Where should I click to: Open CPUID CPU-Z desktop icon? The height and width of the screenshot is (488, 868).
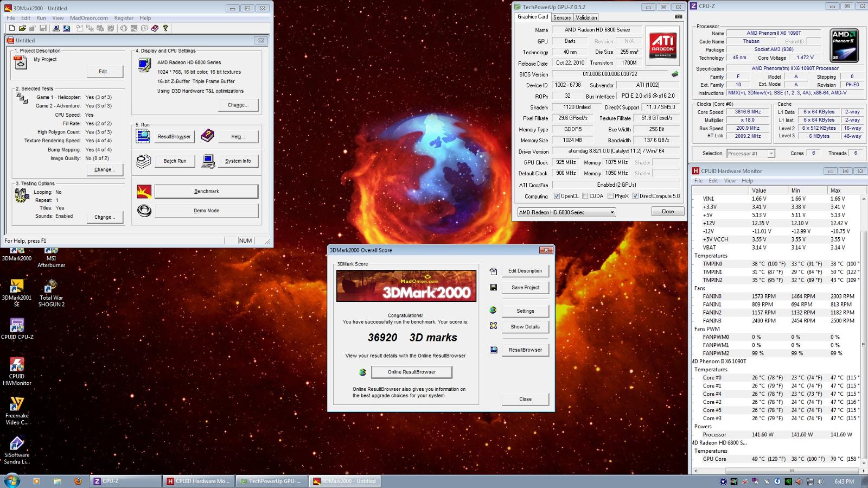(x=17, y=329)
